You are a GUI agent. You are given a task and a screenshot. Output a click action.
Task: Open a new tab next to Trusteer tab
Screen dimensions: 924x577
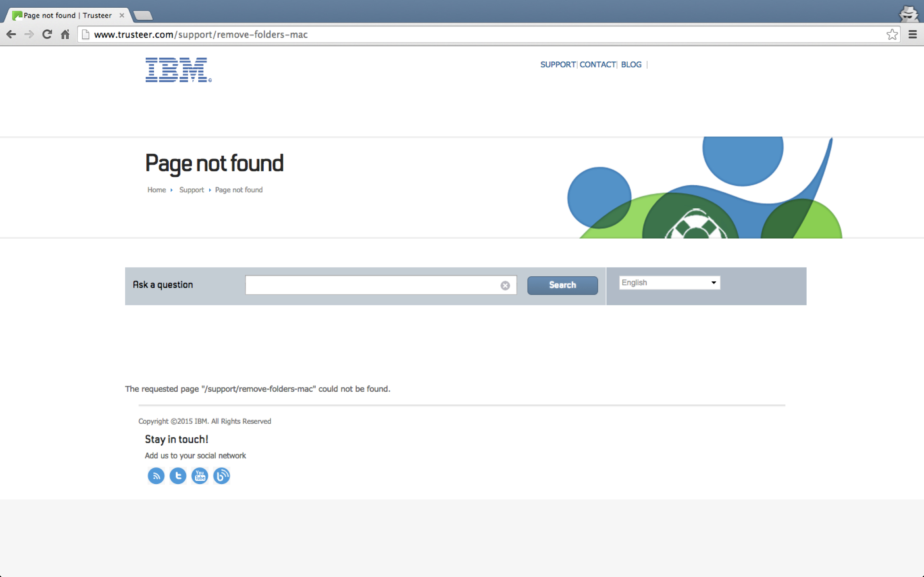coord(144,15)
